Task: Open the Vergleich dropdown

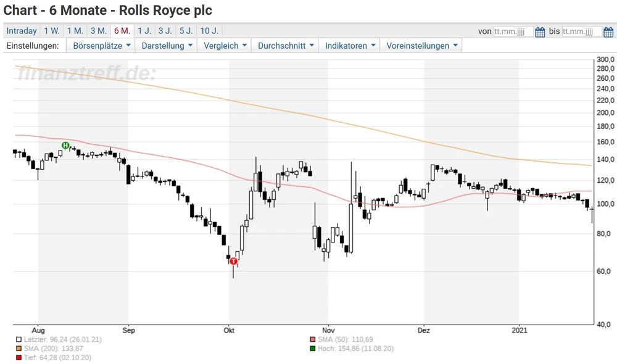Action: (x=225, y=46)
